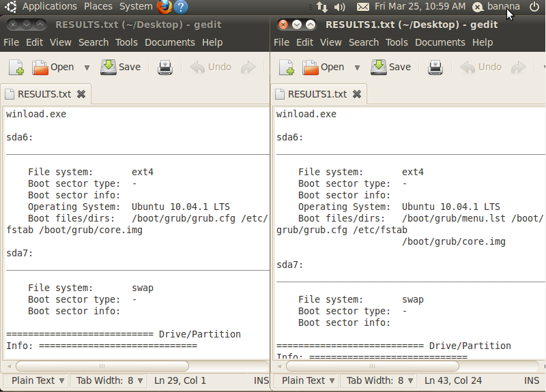Open View menu in RESULTS1.txt window

coord(331,42)
